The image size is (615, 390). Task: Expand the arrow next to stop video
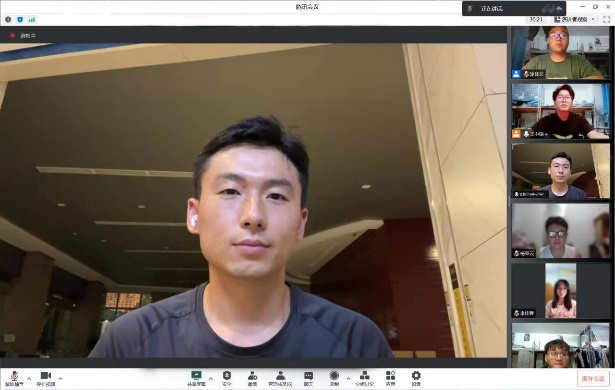click(60, 379)
